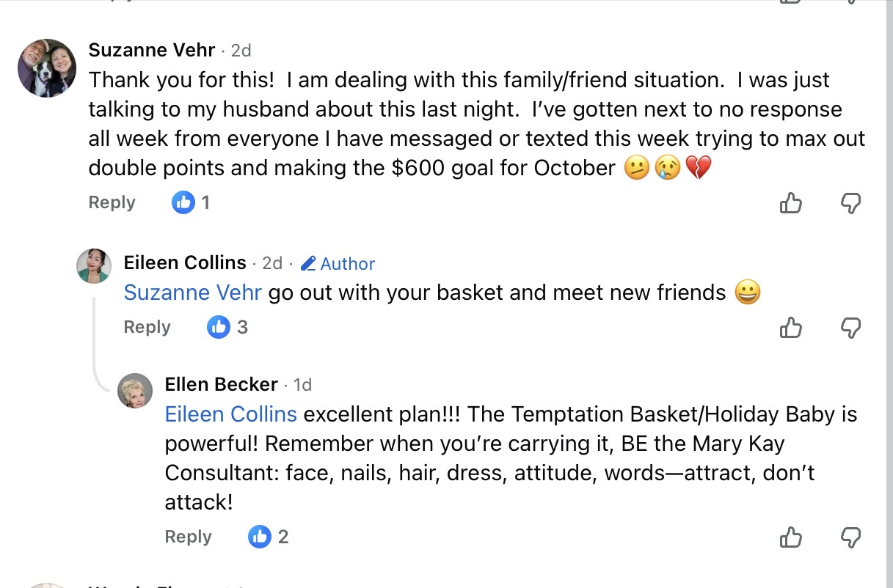
Task: Click the Suzanne Vehr mention link
Action: pos(192,293)
